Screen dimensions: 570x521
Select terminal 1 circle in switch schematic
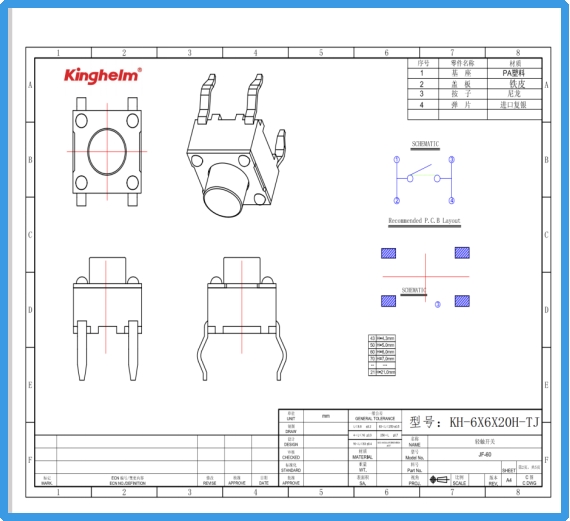(x=397, y=159)
